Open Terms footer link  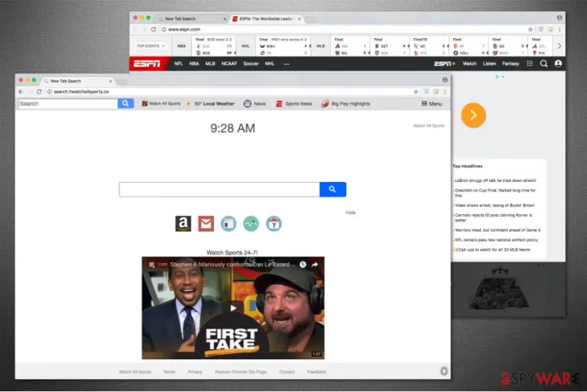pyautogui.click(x=169, y=372)
